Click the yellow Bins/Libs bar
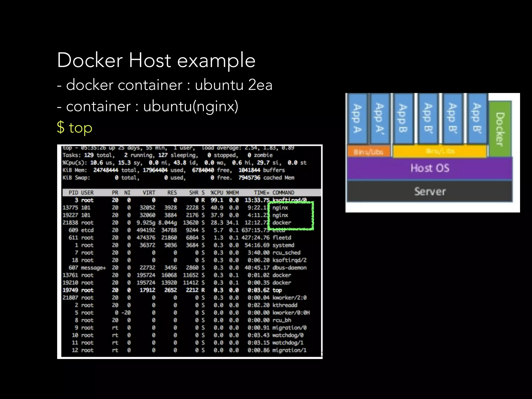 pos(440,151)
